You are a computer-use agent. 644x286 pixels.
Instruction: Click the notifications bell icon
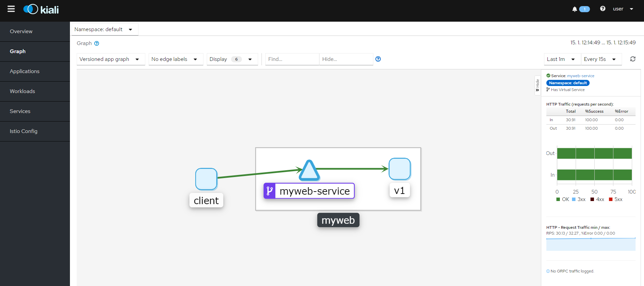(x=574, y=9)
